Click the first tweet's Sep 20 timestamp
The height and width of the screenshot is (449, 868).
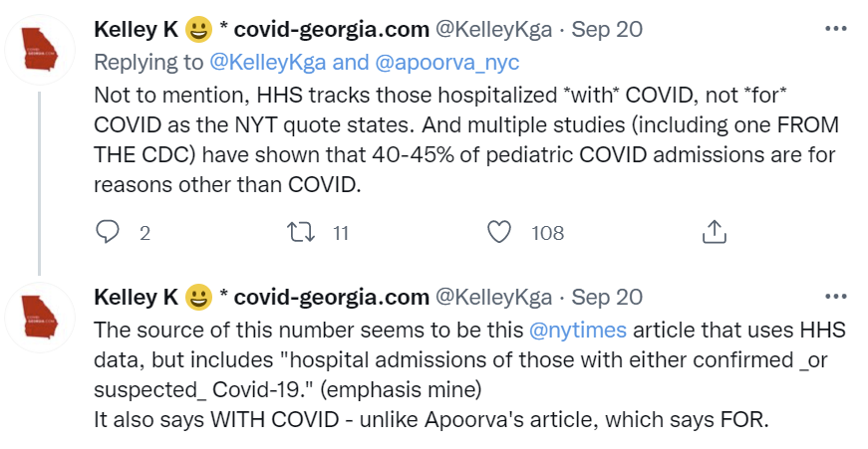click(607, 29)
